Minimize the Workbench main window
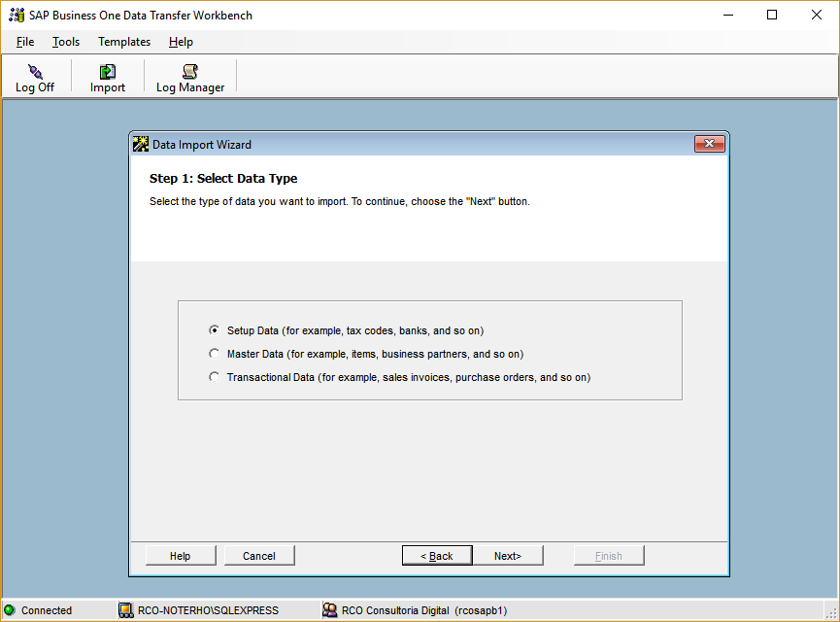This screenshot has width=840, height=622. tap(728, 15)
